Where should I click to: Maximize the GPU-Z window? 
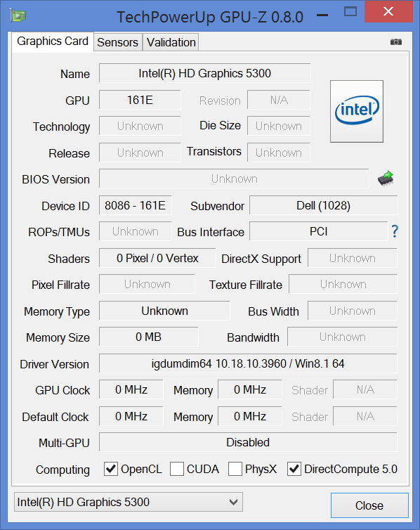[350, 12]
